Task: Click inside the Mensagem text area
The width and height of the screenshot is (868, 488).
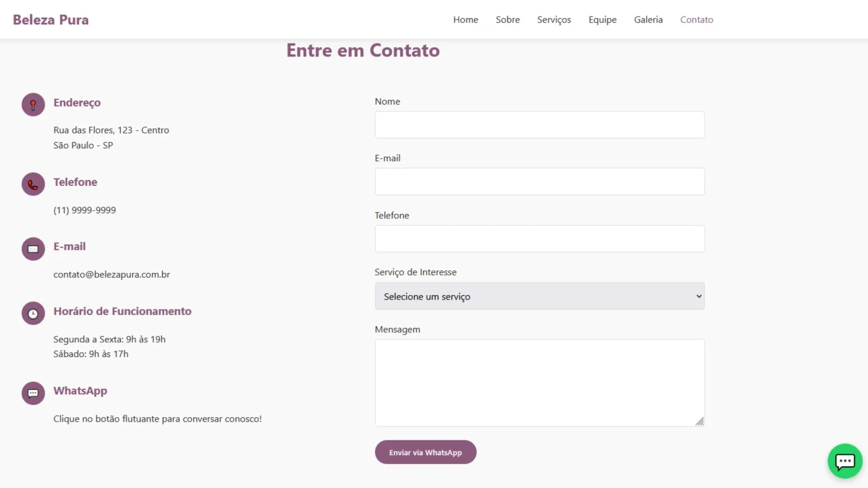Action: coord(539,383)
